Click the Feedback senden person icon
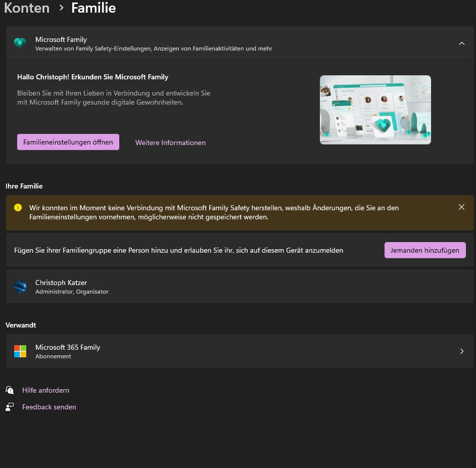476x468 pixels. tap(10, 406)
